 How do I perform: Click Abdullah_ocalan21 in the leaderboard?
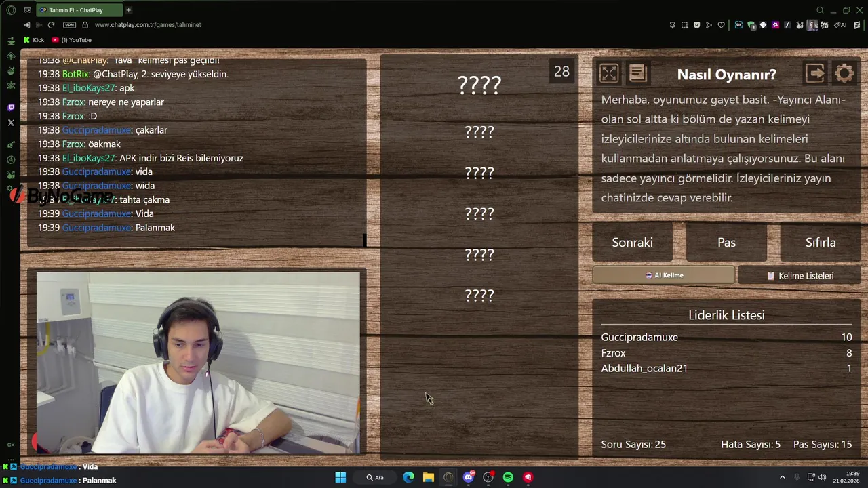point(644,368)
